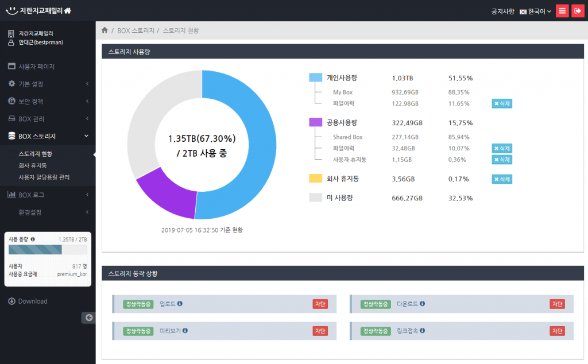Open the 한국어 language dropdown

tap(535, 11)
